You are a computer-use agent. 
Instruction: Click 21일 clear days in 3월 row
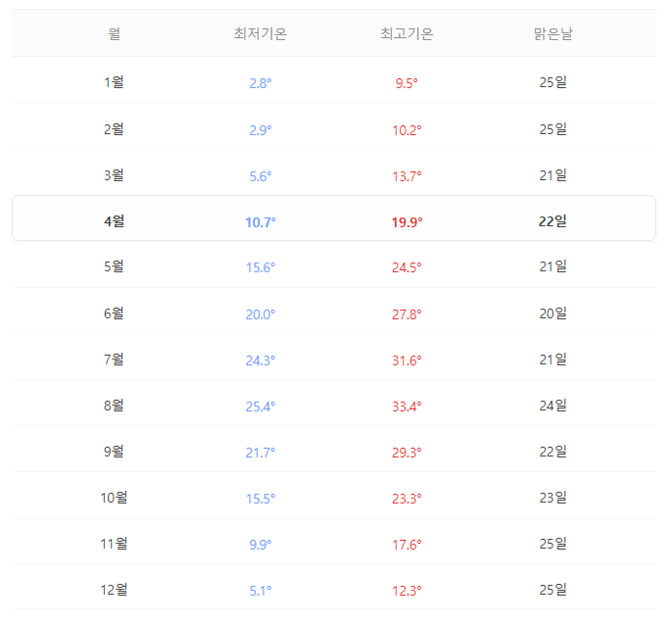[552, 175]
